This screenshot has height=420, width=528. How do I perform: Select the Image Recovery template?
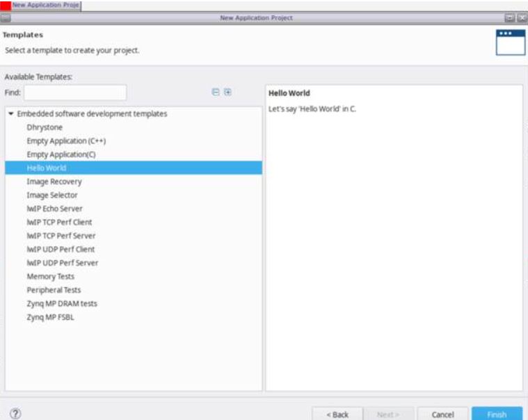coord(54,181)
